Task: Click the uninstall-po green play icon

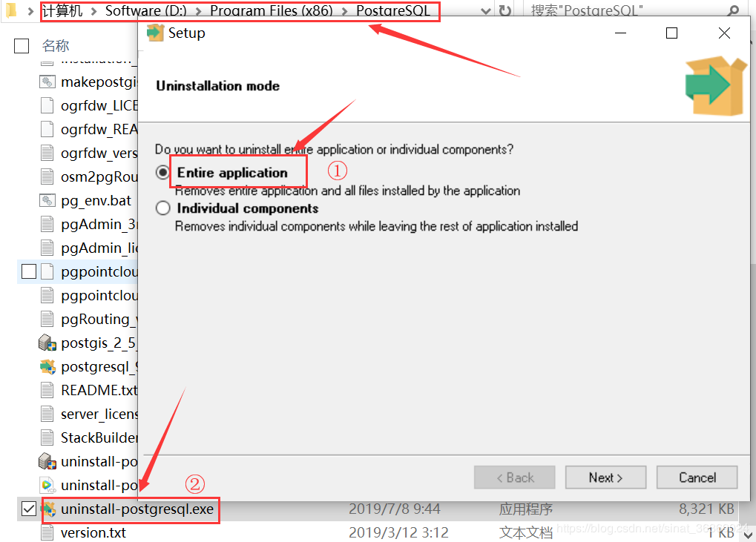Action: click(47, 485)
